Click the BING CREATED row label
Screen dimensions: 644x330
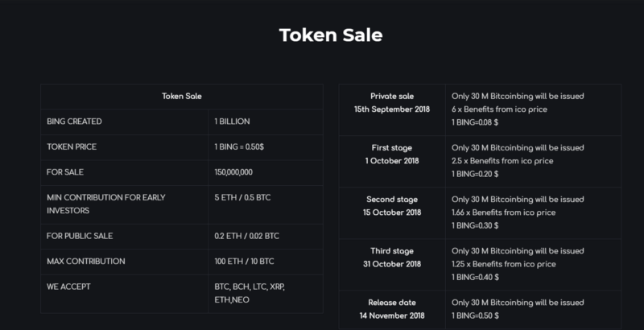pos(74,122)
